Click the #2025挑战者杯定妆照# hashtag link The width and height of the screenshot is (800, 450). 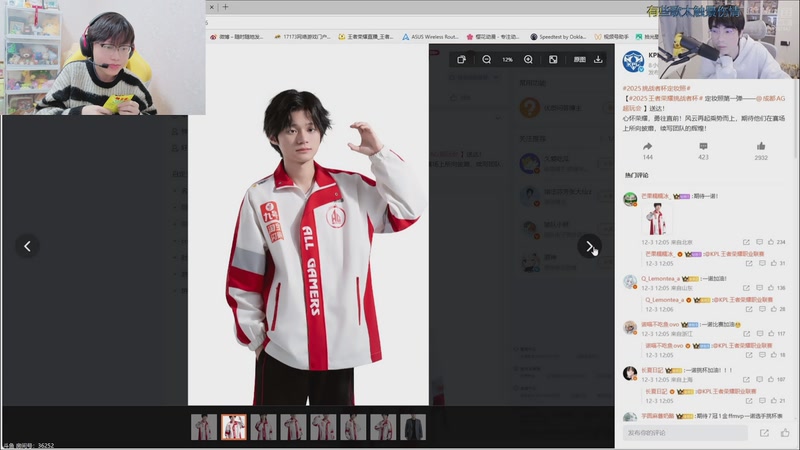[x=657, y=88]
